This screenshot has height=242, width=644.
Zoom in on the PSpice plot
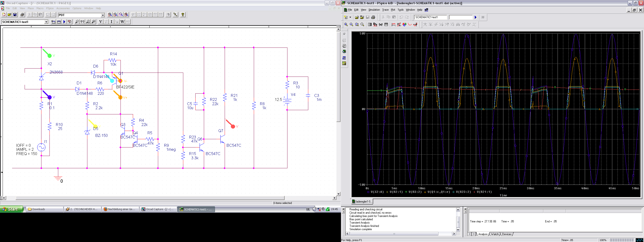[346, 24]
